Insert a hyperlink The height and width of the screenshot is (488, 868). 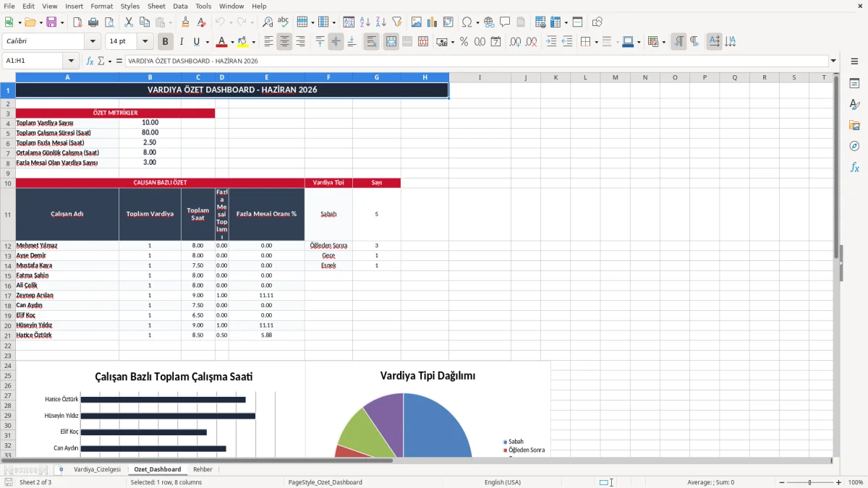489,22
